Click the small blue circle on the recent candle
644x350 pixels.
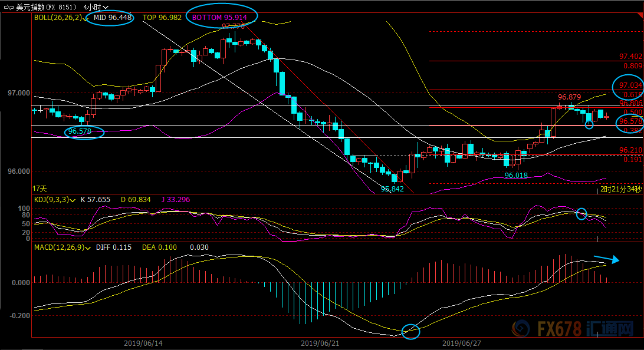pos(589,125)
